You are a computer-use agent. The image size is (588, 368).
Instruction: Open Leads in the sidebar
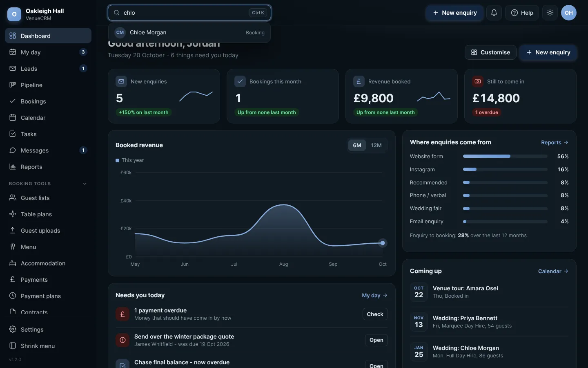click(x=48, y=69)
